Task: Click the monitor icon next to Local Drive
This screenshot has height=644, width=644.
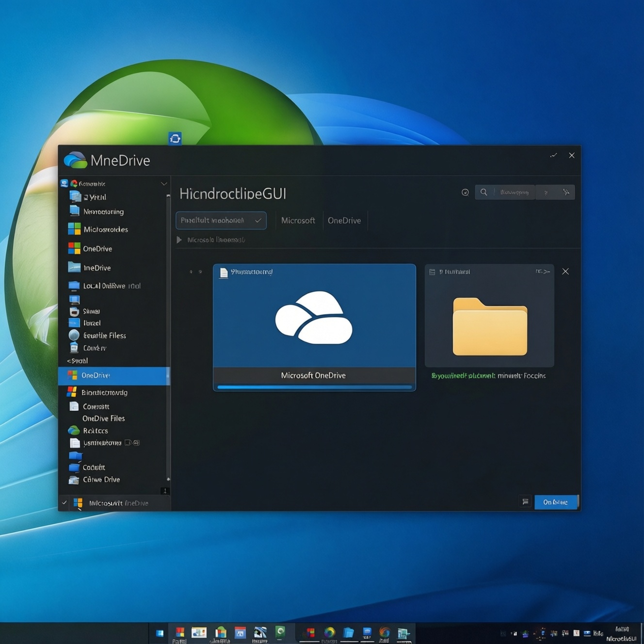Action: [74, 285]
